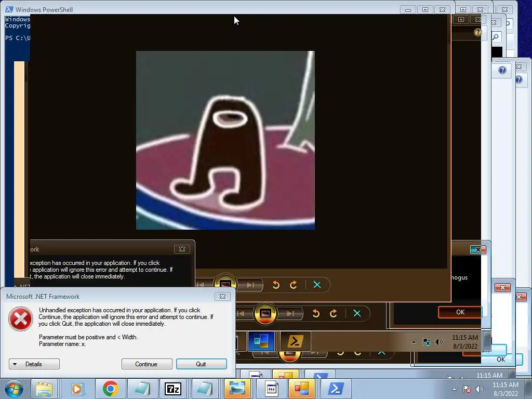Open Windows Explorer from the taskbar
Image resolution: width=532 pixels, height=399 pixels.
click(x=45, y=389)
